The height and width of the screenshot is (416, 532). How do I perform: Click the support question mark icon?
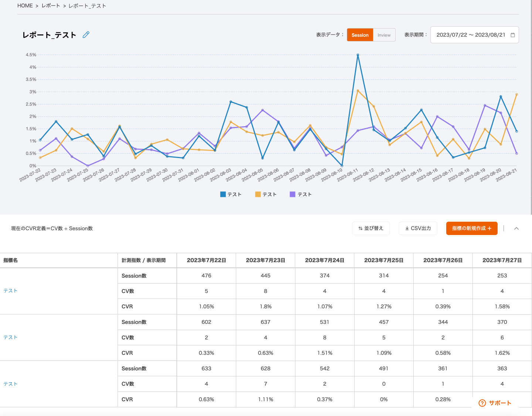[482, 403]
